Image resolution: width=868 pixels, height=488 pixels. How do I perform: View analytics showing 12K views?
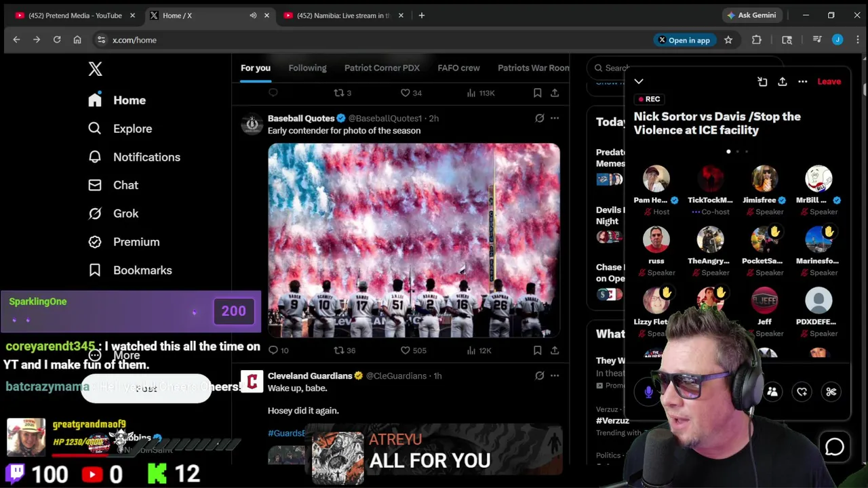pos(480,350)
